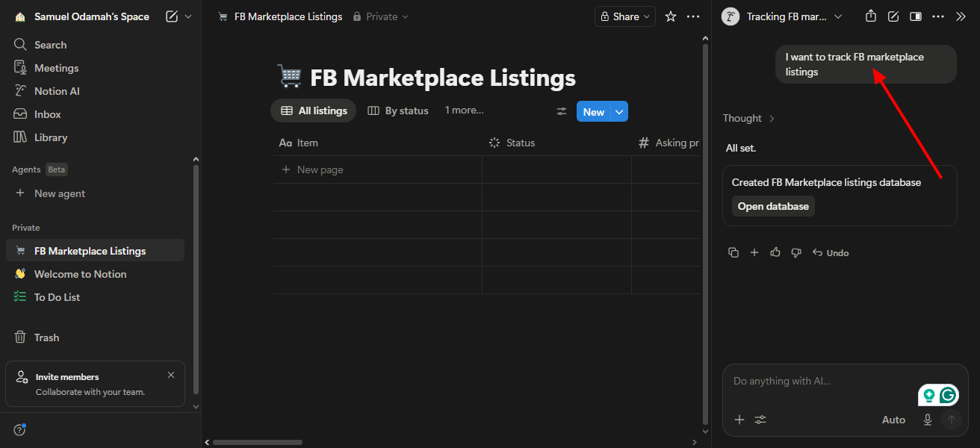Favorite the page using the star icon
Image resolution: width=980 pixels, height=448 pixels.
pyautogui.click(x=669, y=16)
